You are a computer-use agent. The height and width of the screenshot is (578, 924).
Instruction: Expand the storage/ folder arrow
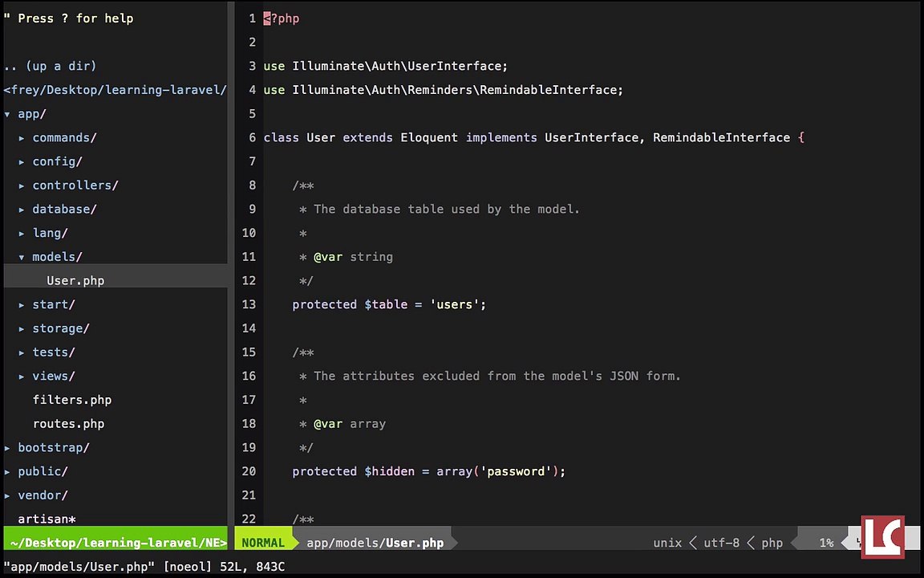[22, 329]
